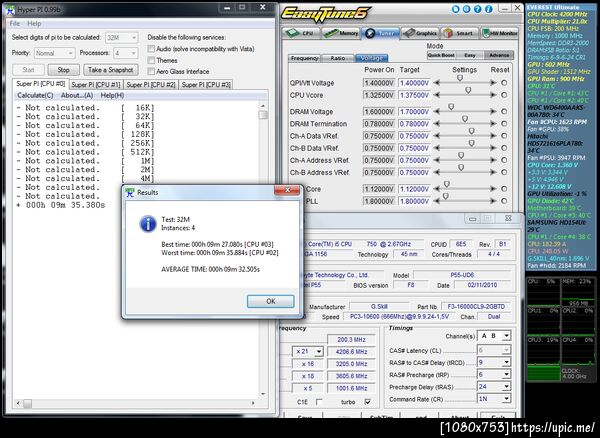Open the Priority Normal dropdown
Screen dimensions: 600x438
(x=54, y=53)
